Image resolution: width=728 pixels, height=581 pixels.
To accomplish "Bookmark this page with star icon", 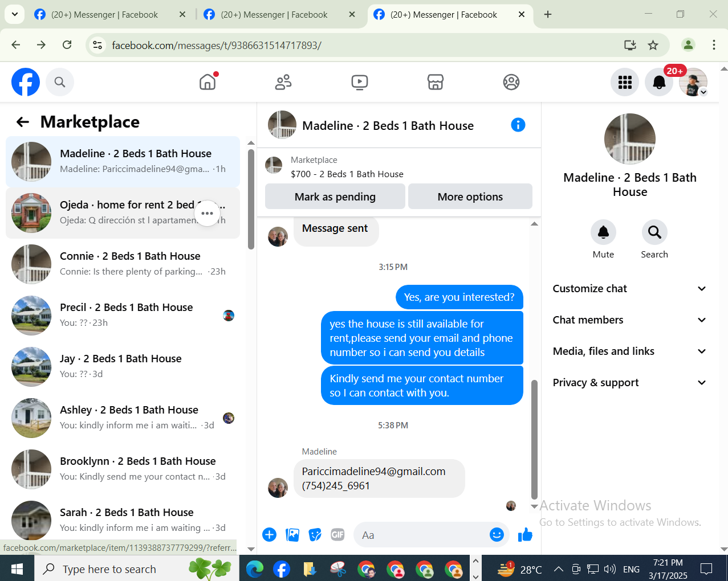I will (x=653, y=45).
